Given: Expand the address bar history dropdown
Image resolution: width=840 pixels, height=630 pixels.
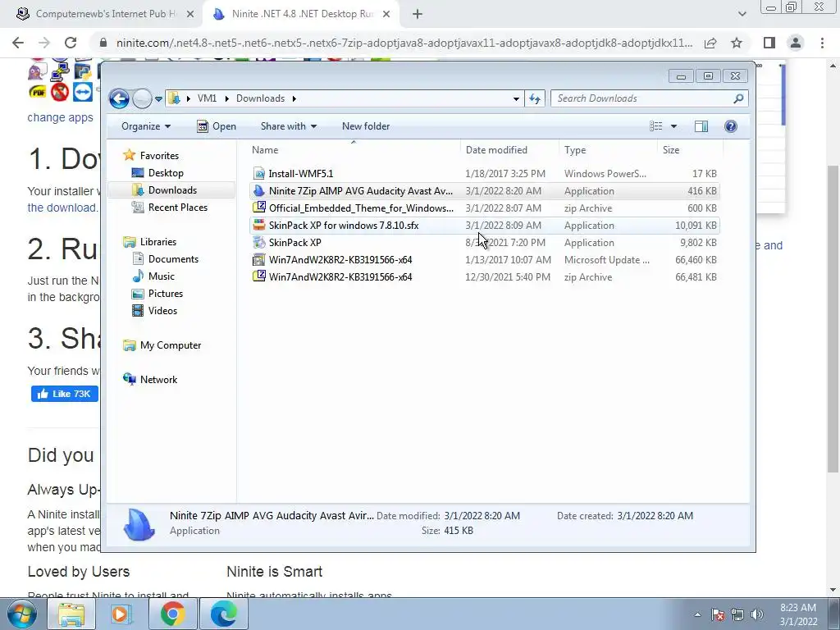Looking at the screenshot, I should click(x=516, y=99).
